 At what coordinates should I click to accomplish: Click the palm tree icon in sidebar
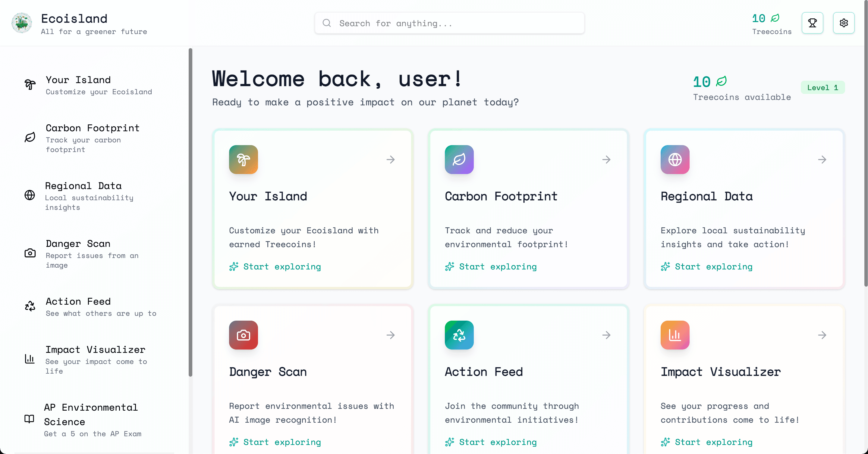click(30, 85)
